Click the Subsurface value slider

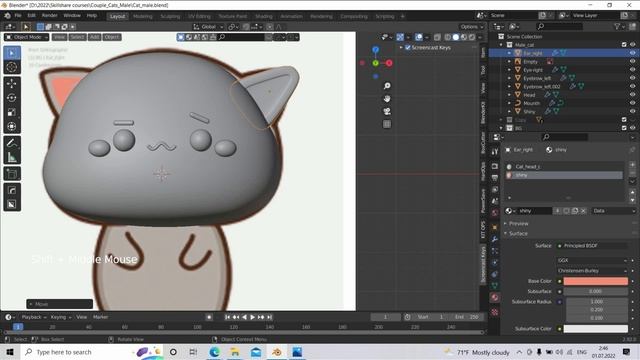coord(596,291)
